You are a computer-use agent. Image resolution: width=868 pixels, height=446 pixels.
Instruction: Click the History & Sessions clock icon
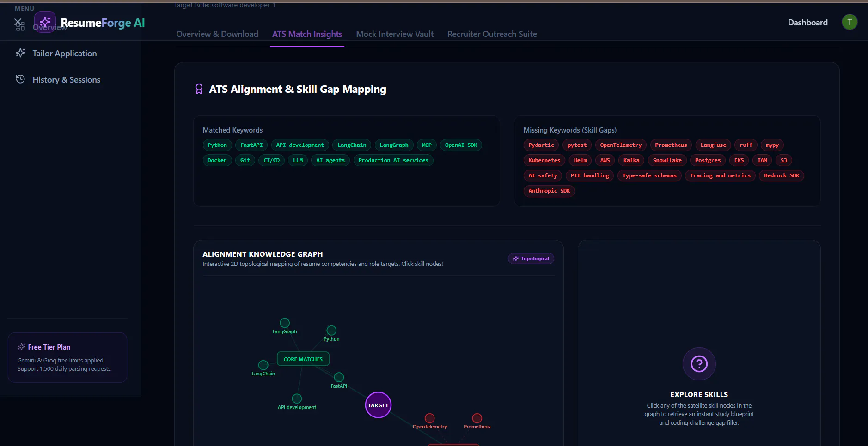tap(20, 79)
